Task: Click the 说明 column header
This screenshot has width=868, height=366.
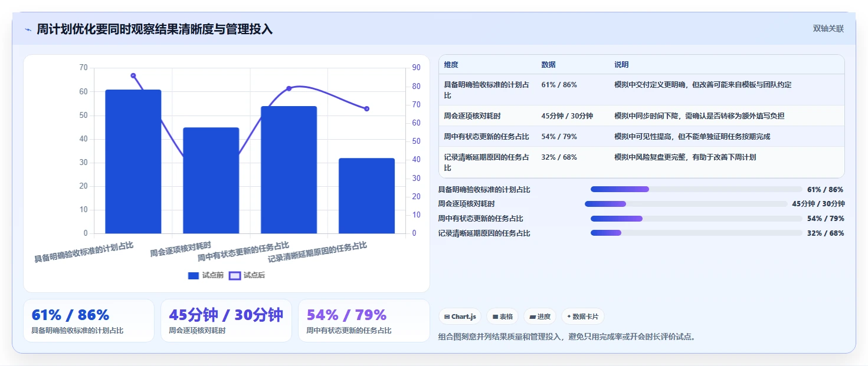Action: 621,65
